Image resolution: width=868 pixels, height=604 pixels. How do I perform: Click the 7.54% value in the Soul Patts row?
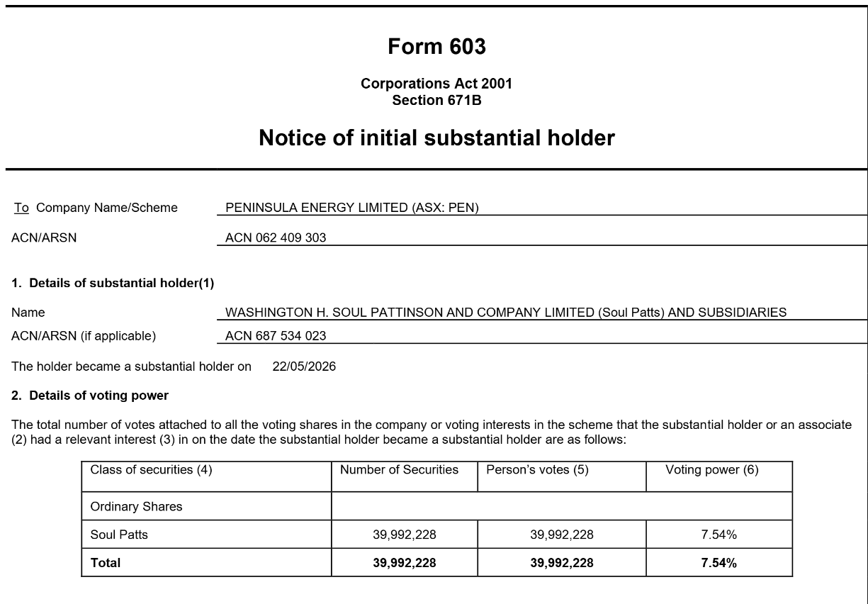719,535
